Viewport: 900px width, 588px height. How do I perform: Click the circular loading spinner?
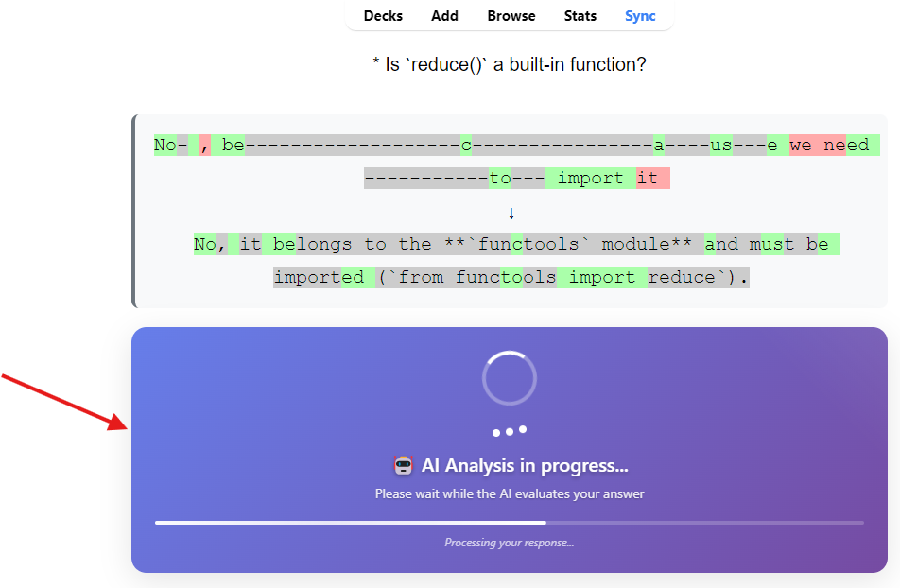click(510, 378)
